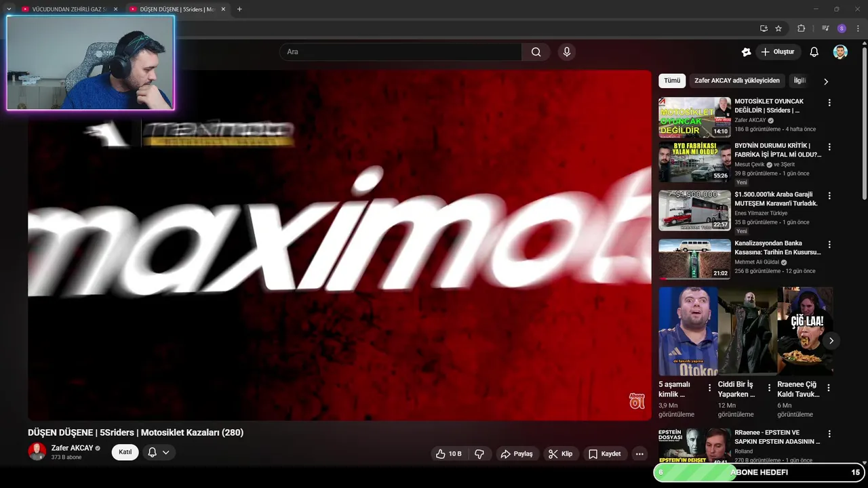Dislike the video with thumbs down
This screenshot has width=868, height=488.
point(479,453)
